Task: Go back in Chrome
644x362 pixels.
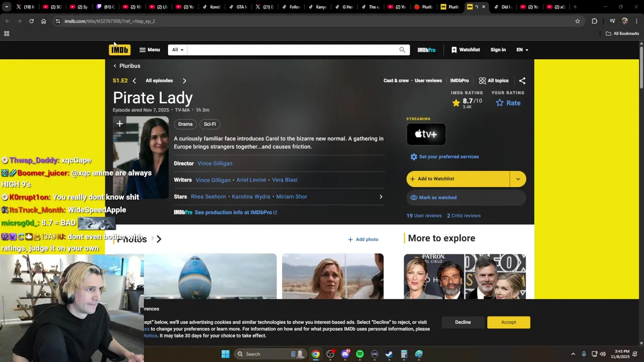Action: click(7, 21)
